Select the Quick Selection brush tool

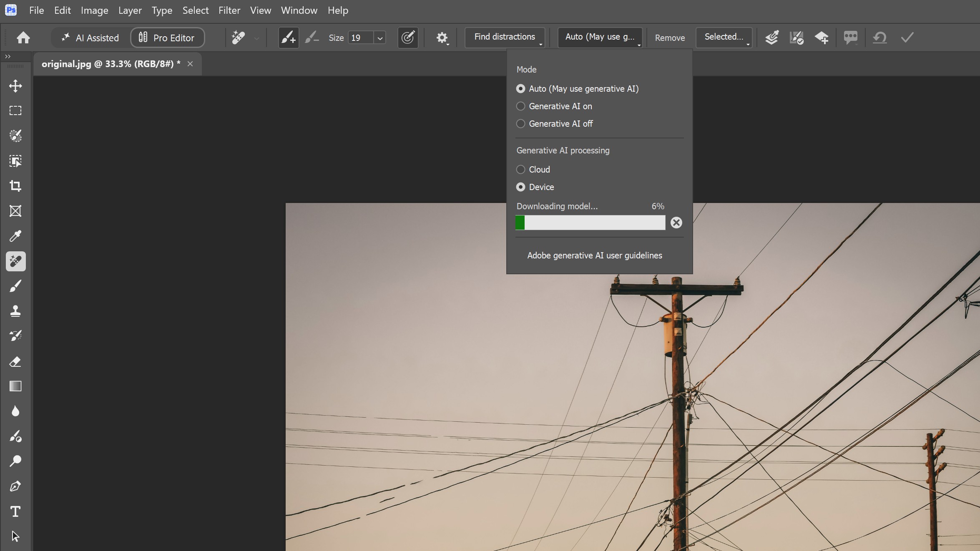tap(15, 136)
